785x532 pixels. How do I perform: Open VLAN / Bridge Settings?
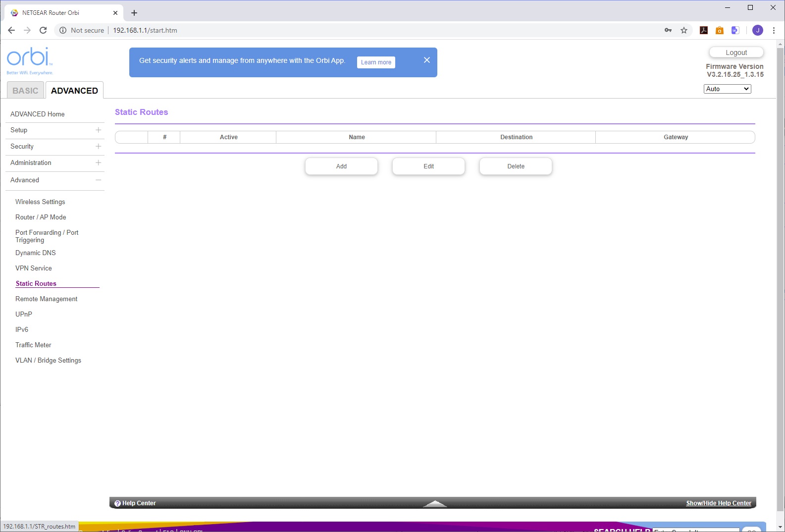(x=48, y=360)
